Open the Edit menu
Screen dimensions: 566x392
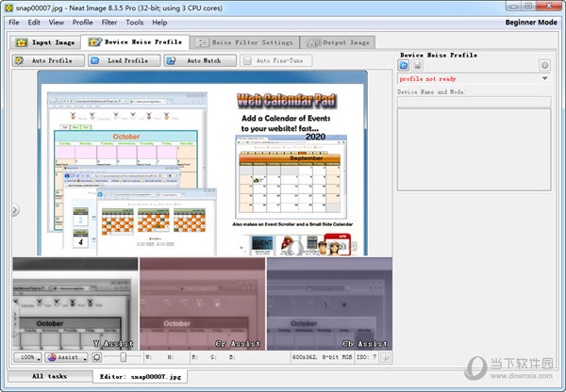[34, 23]
